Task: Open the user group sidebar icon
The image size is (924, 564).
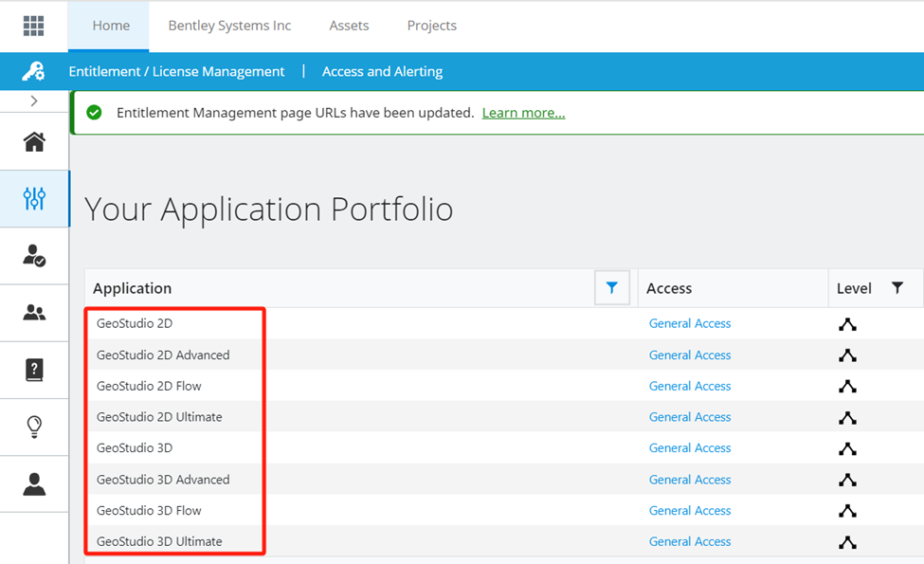Action: (34, 313)
